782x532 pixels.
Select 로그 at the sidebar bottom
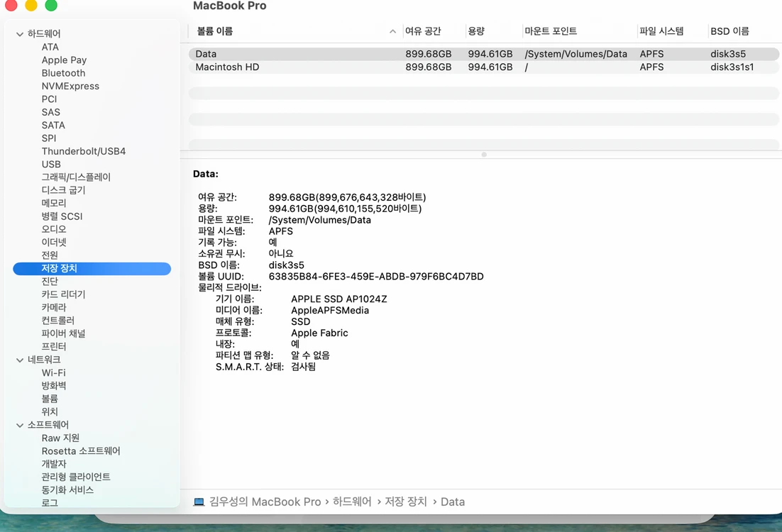pyautogui.click(x=50, y=503)
